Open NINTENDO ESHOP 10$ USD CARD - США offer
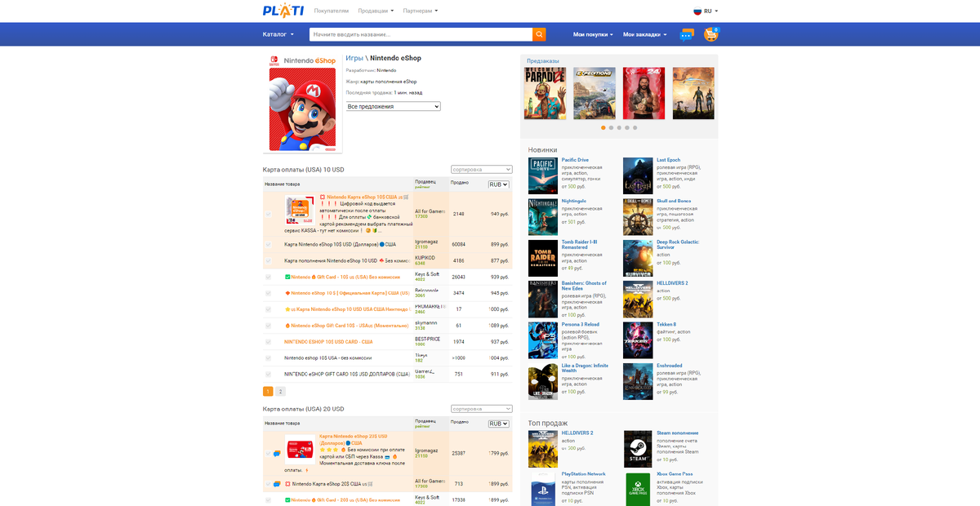980x506 pixels. pos(328,342)
